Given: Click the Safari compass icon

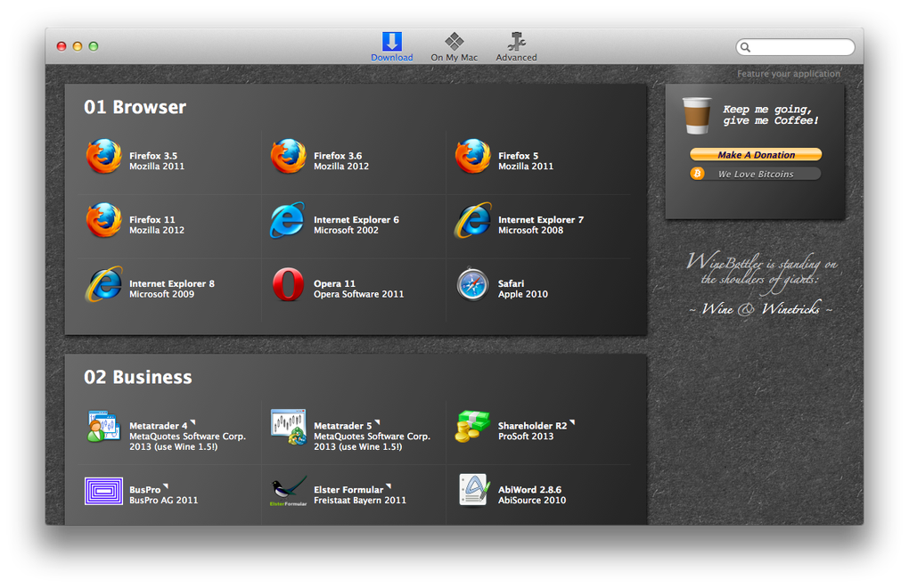Looking at the screenshot, I should 472,284.
